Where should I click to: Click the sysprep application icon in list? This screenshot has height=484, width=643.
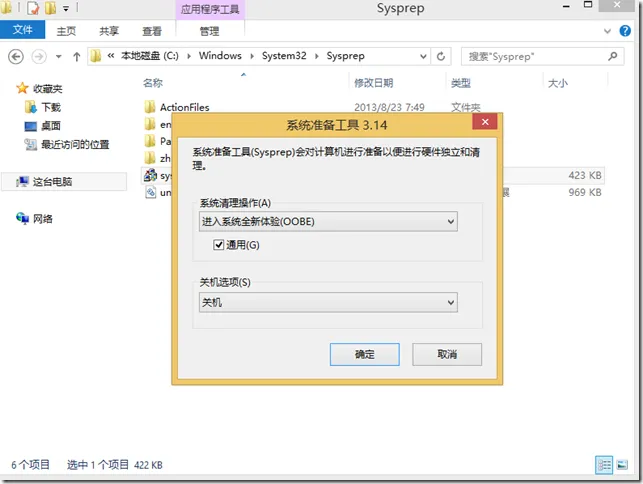(x=150, y=175)
